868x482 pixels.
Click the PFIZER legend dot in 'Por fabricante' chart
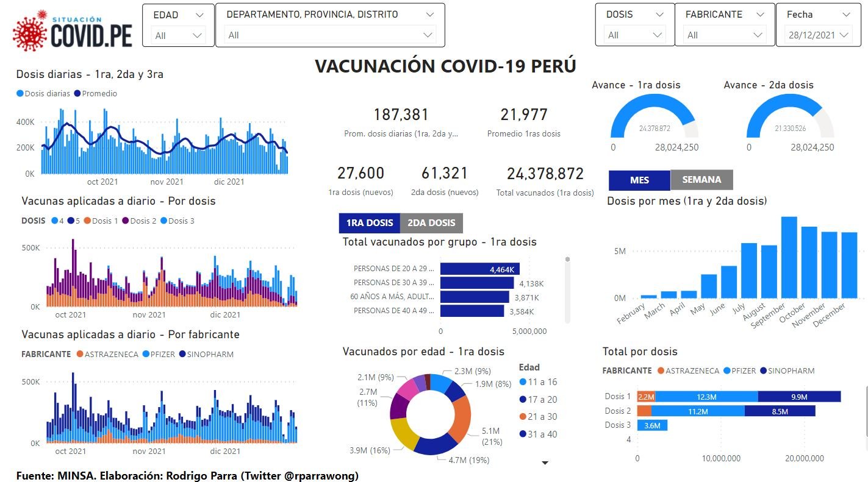pyautogui.click(x=146, y=354)
